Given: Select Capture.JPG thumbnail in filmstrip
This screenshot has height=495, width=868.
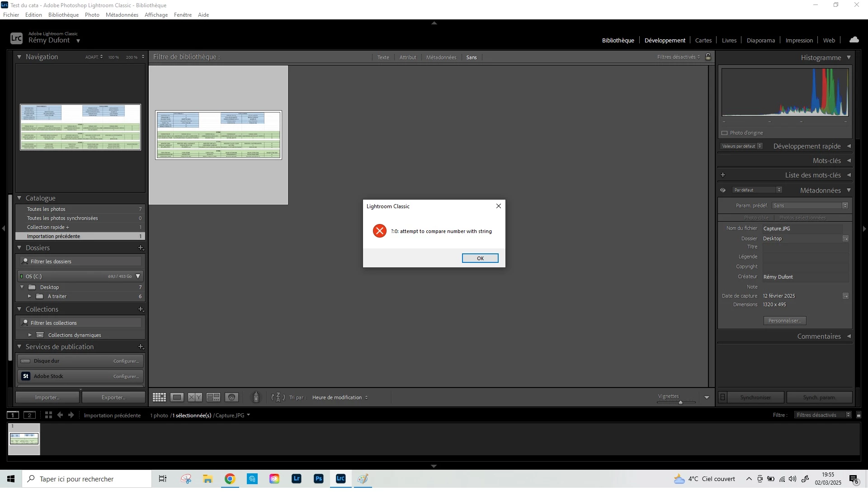Looking at the screenshot, I should 24,439.
